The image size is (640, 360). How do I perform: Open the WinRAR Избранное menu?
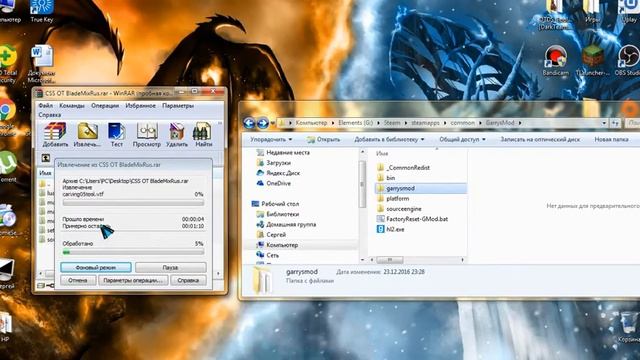(140, 106)
